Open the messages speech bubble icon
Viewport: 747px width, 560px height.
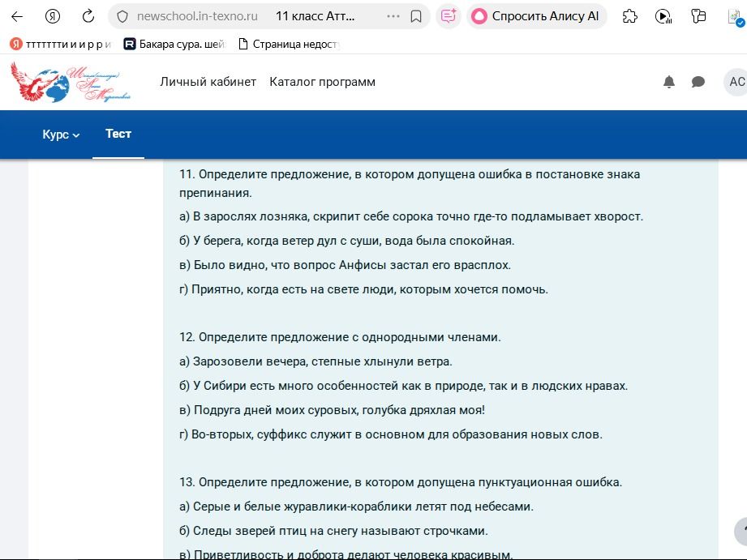click(x=698, y=82)
